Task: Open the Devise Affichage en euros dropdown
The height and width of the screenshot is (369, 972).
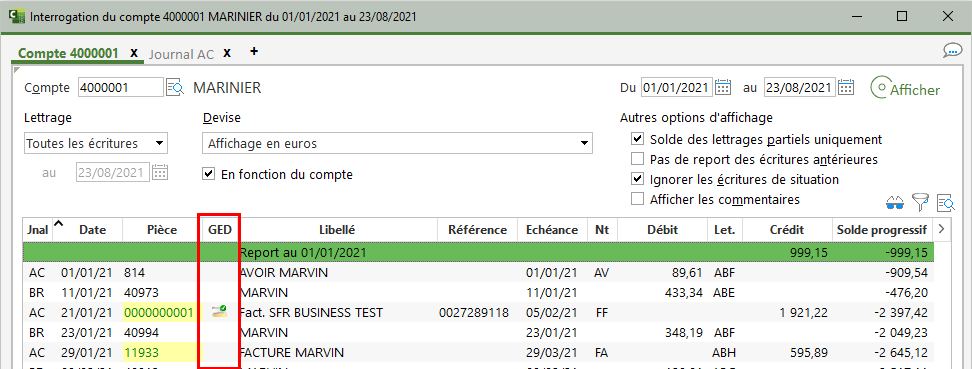Action: click(397, 144)
